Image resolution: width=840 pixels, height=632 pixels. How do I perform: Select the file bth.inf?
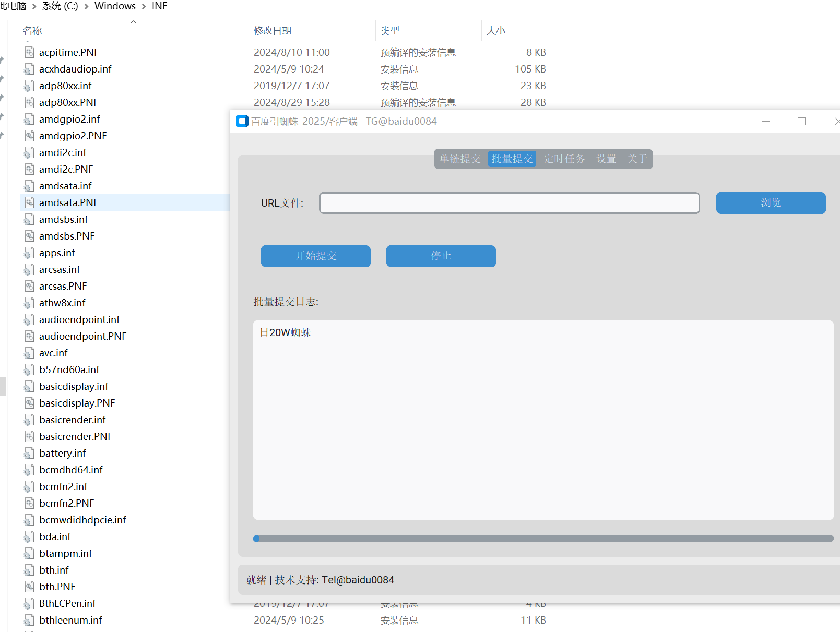pyautogui.click(x=54, y=570)
